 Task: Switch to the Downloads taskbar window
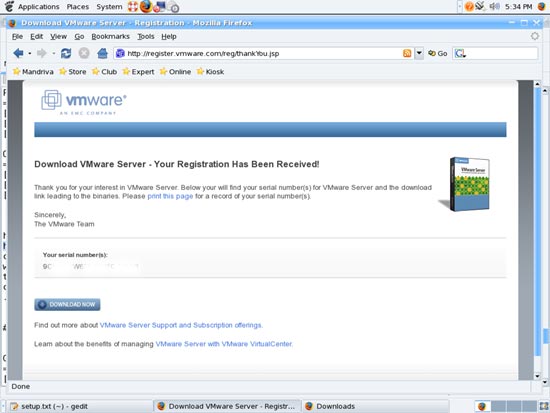pos(375,406)
